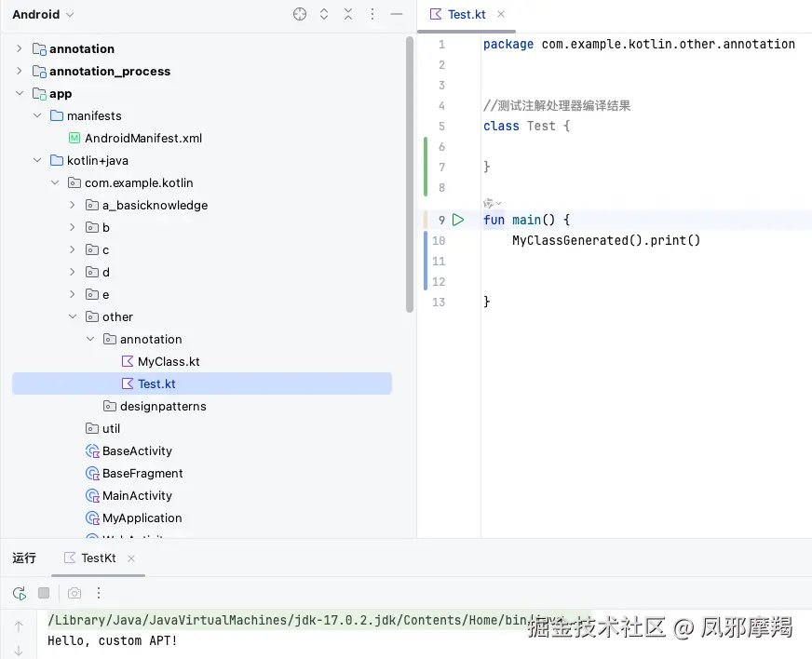Click the Kotlin icon beside Test.kt in tree
The image size is (812, 659).
click(x=128, y=383)
